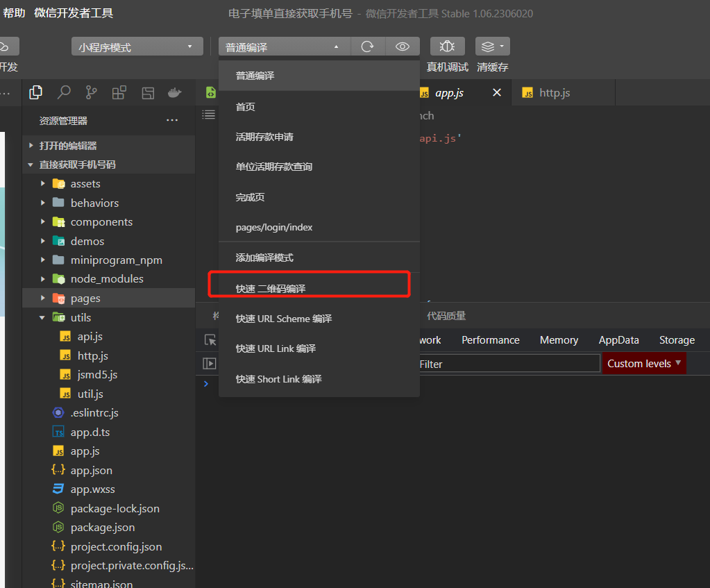Choose 快速 URL Scheme 编译
The image size is (710, 588).
pos(319,319)
